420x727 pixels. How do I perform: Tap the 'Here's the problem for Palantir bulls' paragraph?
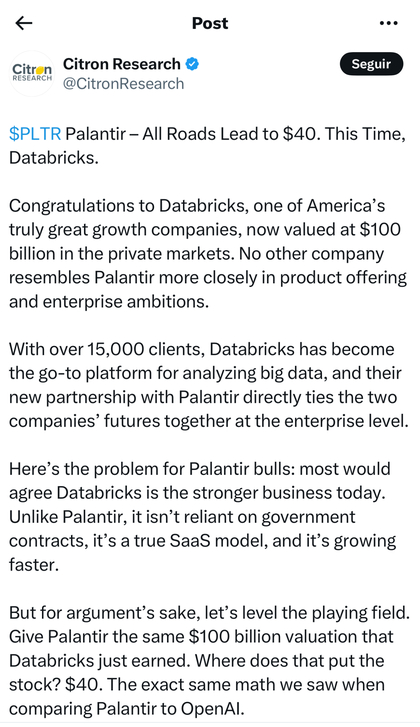(203, 517)
